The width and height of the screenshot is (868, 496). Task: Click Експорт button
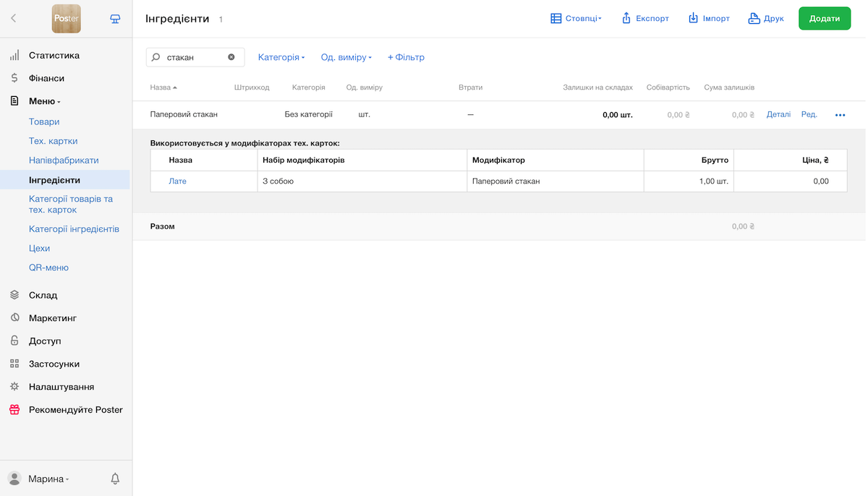(x=645, y=18)
